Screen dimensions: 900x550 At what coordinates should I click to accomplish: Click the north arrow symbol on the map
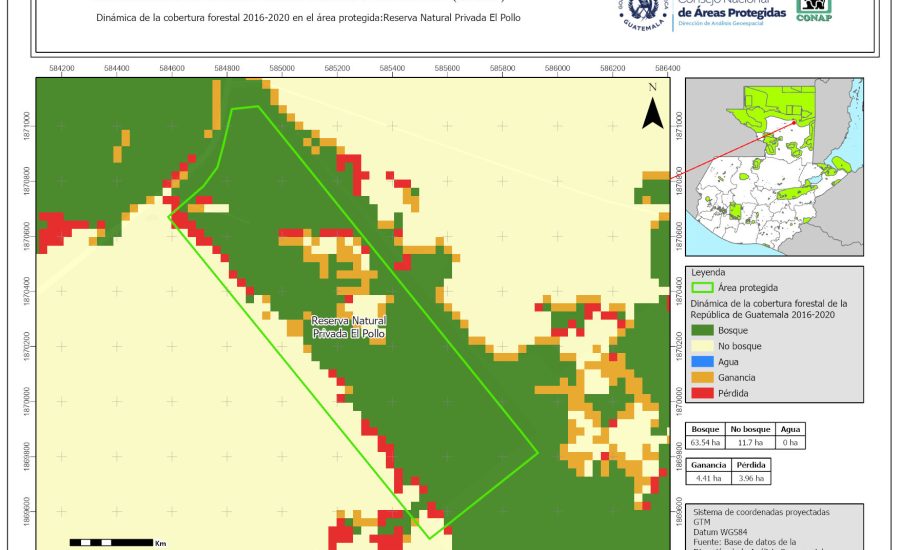coord(652,108)
